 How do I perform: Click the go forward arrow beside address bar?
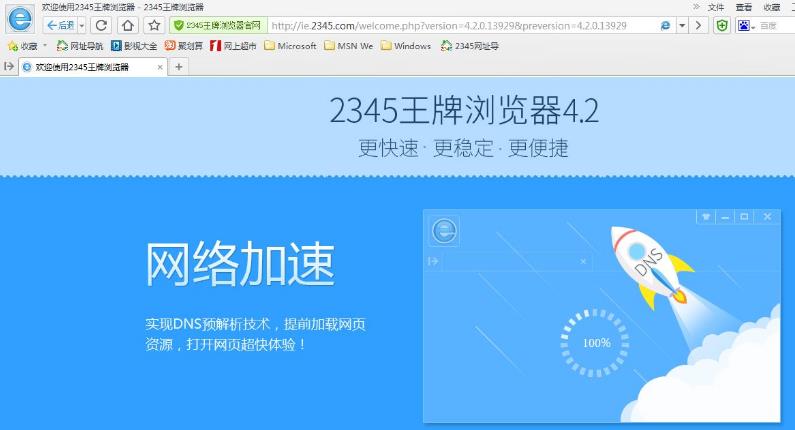click(x=698, y=25)
